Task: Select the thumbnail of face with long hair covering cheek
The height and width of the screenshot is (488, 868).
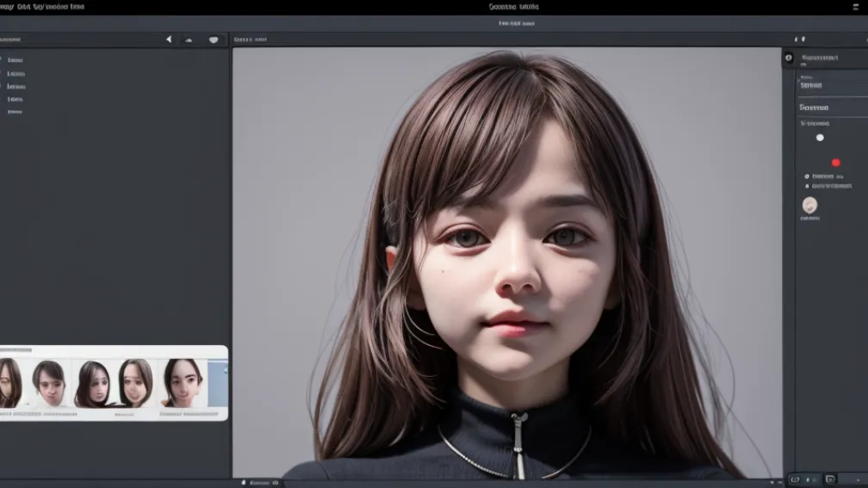Action: tap(91, 384)
